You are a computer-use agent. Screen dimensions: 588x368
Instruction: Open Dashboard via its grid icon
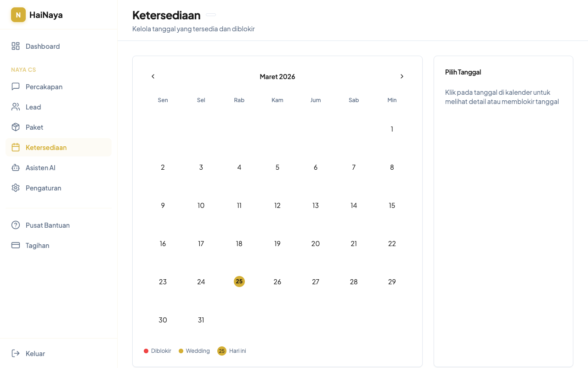pos(16,46)
